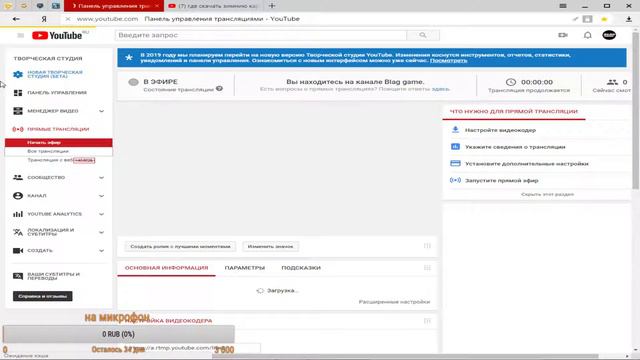640x360 pixels.
Task: Click the Video Manager sidebar icon
Action: pyautogui.click(x=18, y=111)
